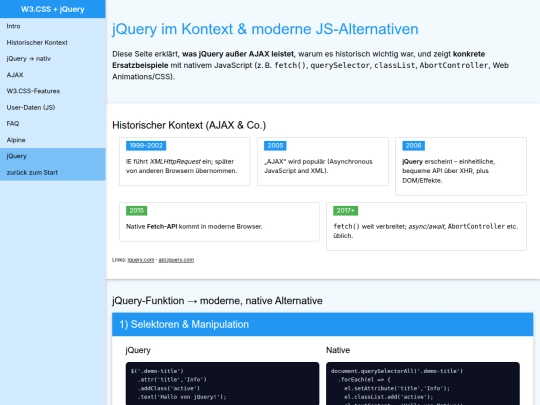This screenshot has width=540, height=405.
Task: Click the jQuery erscheint card text
Action: [x=448, y=171]
